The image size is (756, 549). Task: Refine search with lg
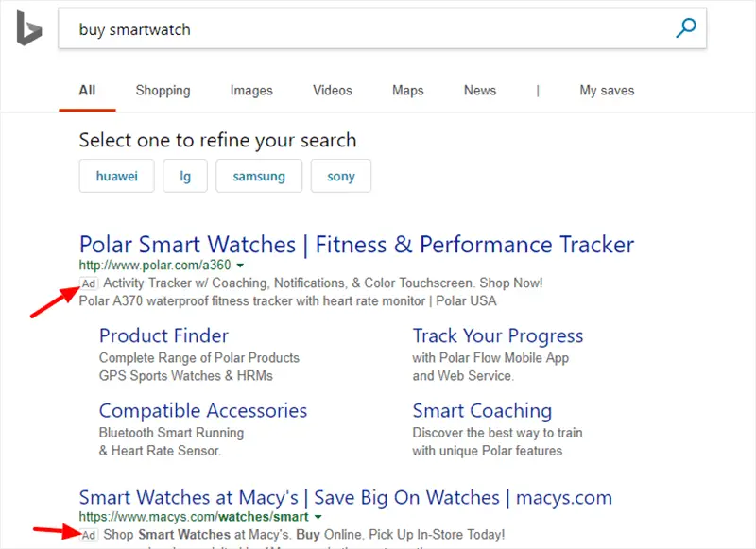pos(185,176)
